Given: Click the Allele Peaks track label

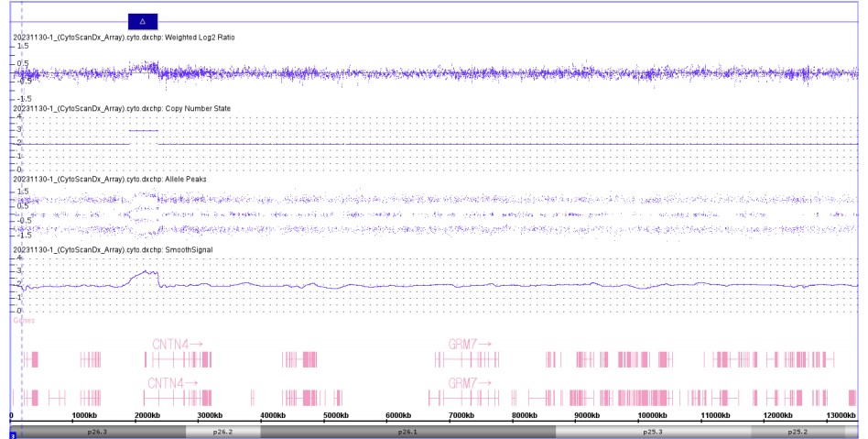Looking at the screenshot, I should pyautogui.click(x=109, y=180).
